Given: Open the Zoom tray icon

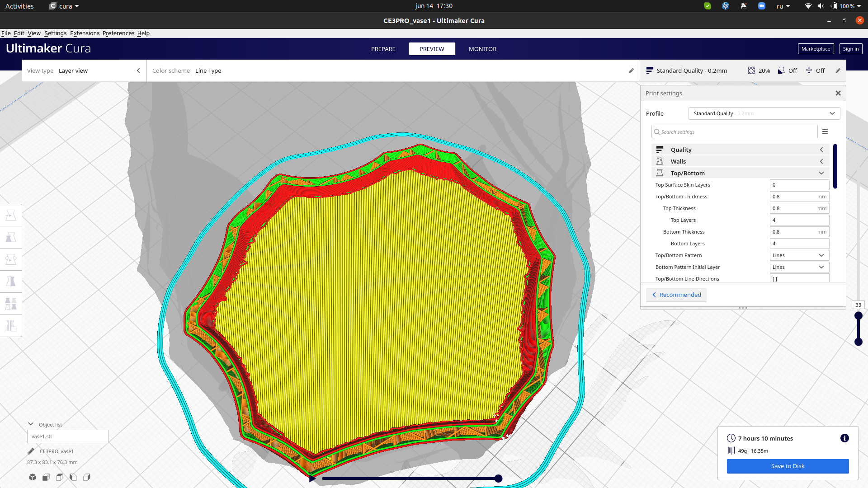Looking at the screenshot, I should (762, 6).
